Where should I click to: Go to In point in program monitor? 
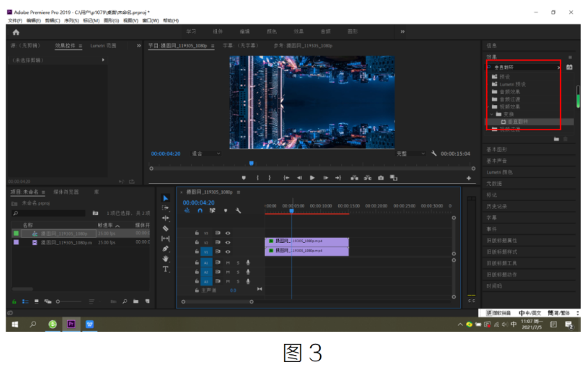pyautogui.click(x=287, y=178)
